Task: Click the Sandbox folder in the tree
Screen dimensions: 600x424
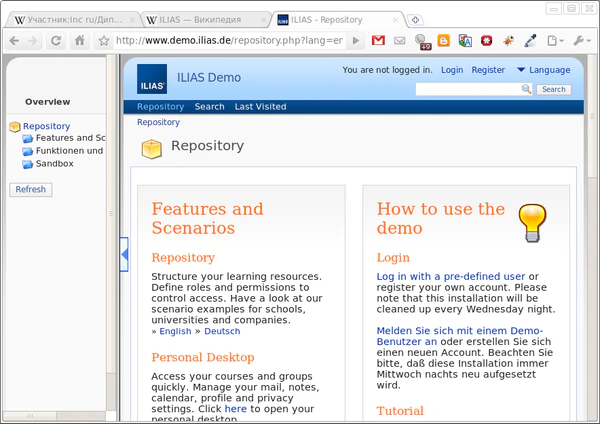Action: [54, 163]
